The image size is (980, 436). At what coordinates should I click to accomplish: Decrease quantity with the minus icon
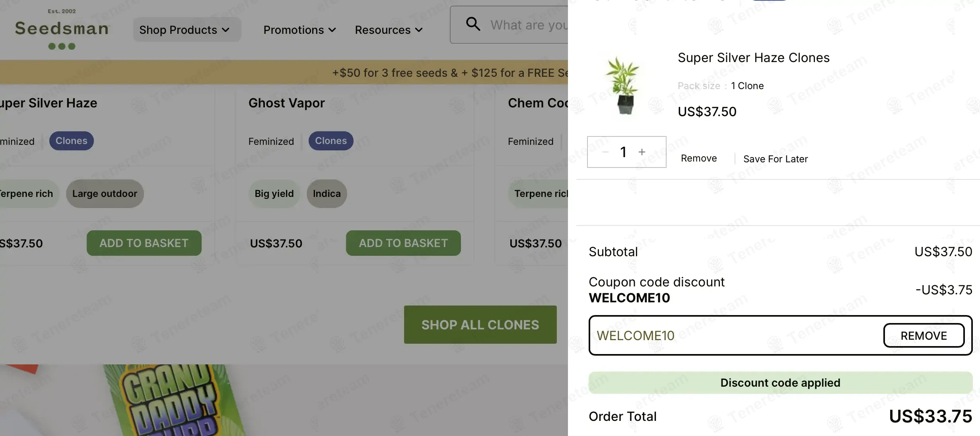point(605,152)
